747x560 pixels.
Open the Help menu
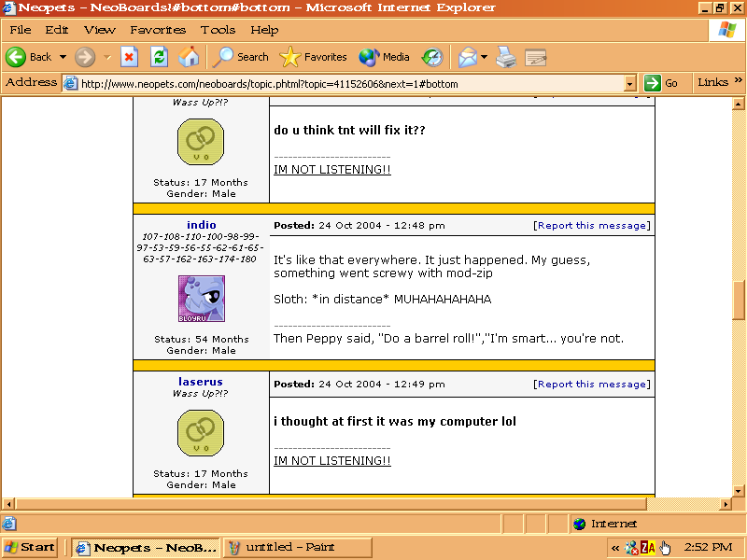pos(264,30)
